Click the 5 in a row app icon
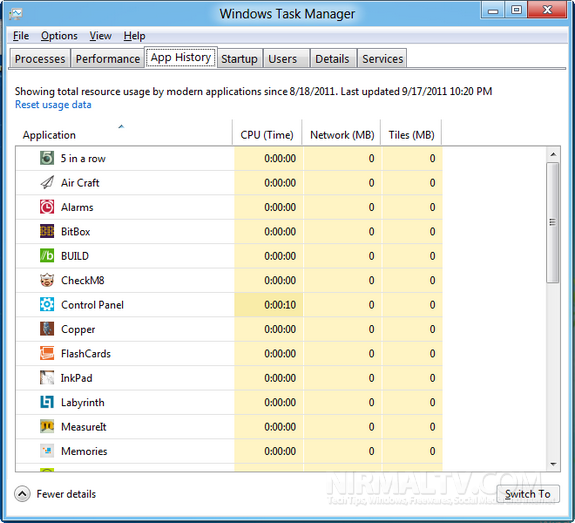575x523 pixels. pos(47,158)
